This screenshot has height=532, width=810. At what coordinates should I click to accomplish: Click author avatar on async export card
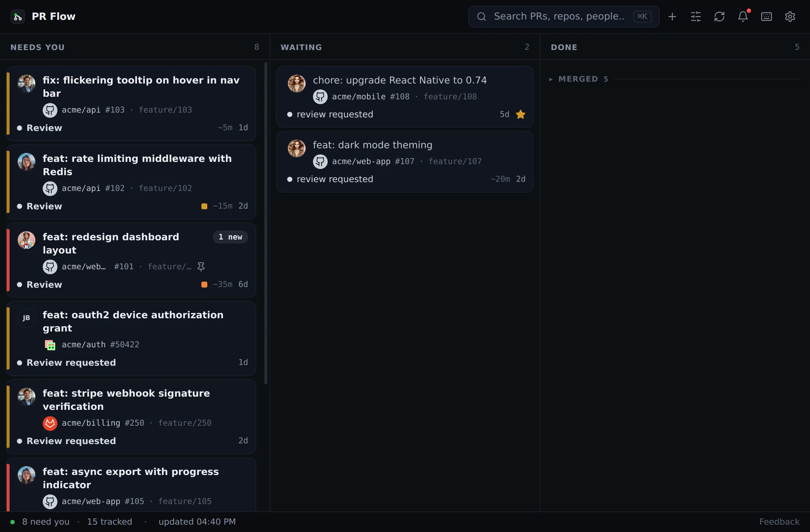tap(27, 475)
